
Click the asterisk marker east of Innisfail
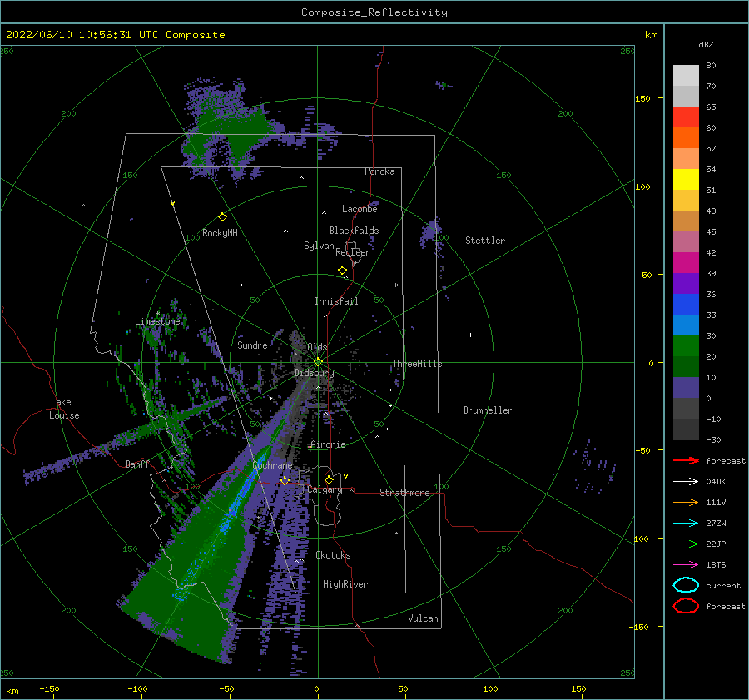coord(395,285)
